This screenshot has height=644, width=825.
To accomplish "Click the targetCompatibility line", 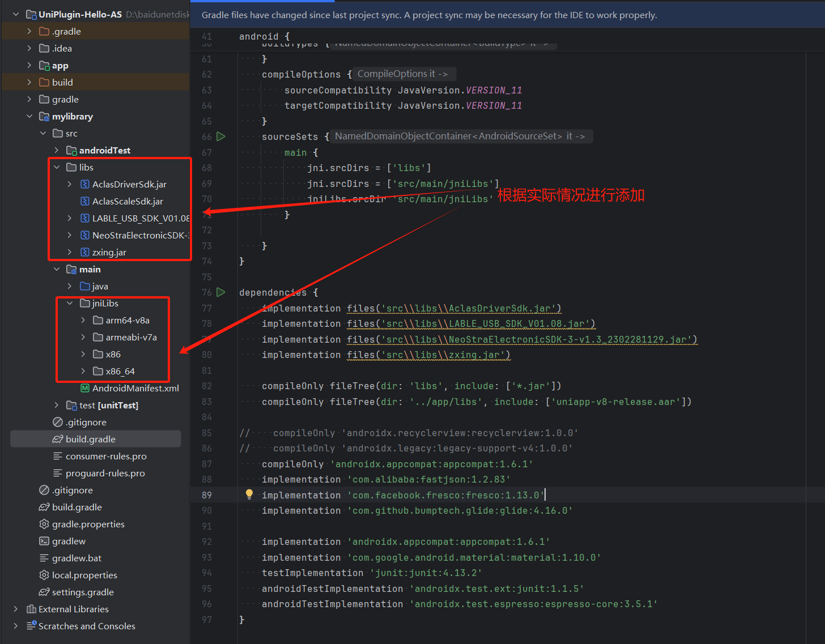I will 403,105.
